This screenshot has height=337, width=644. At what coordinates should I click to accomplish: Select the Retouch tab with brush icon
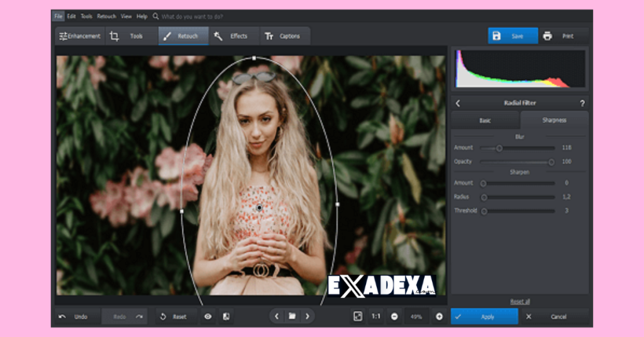coord(183,36)
